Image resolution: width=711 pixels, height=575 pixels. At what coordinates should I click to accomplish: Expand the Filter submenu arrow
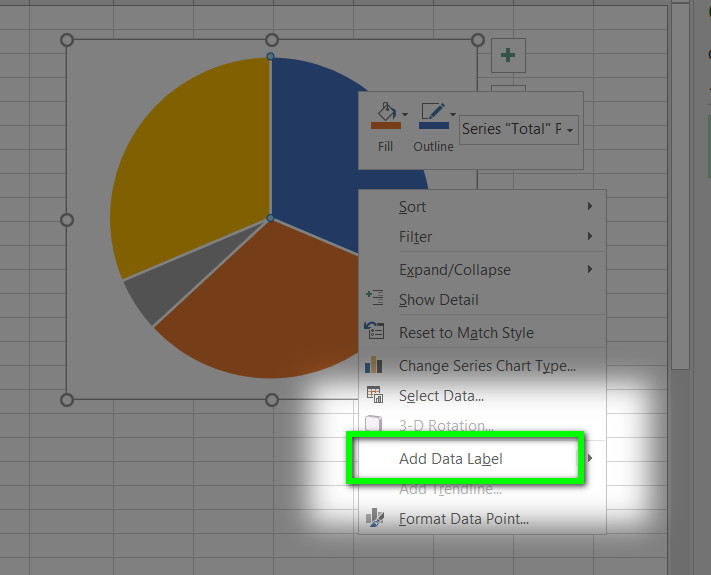click(x=590, y=236)
